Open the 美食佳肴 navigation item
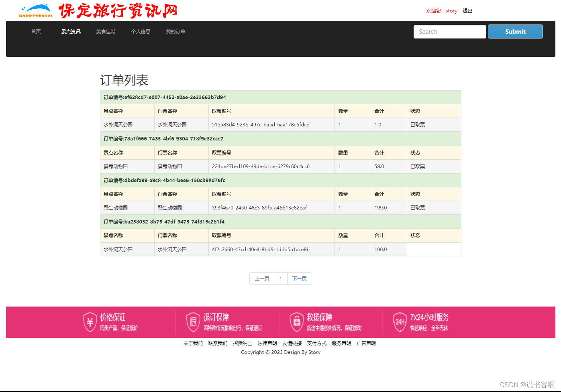 click(x=106, y=32)
